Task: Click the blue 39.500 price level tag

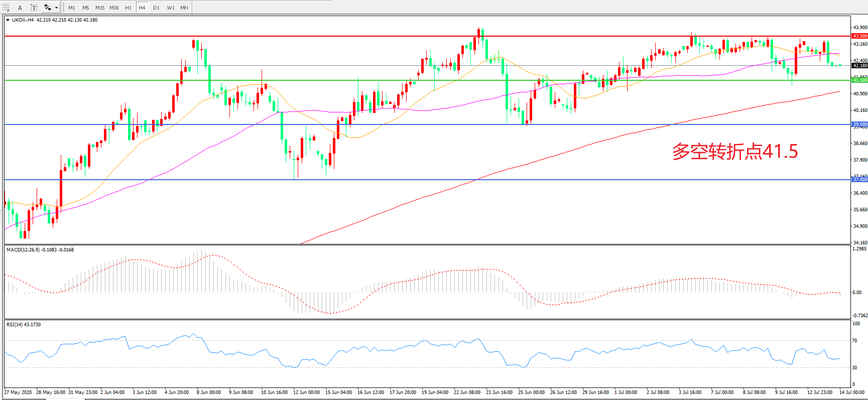Action: point(859,124)
